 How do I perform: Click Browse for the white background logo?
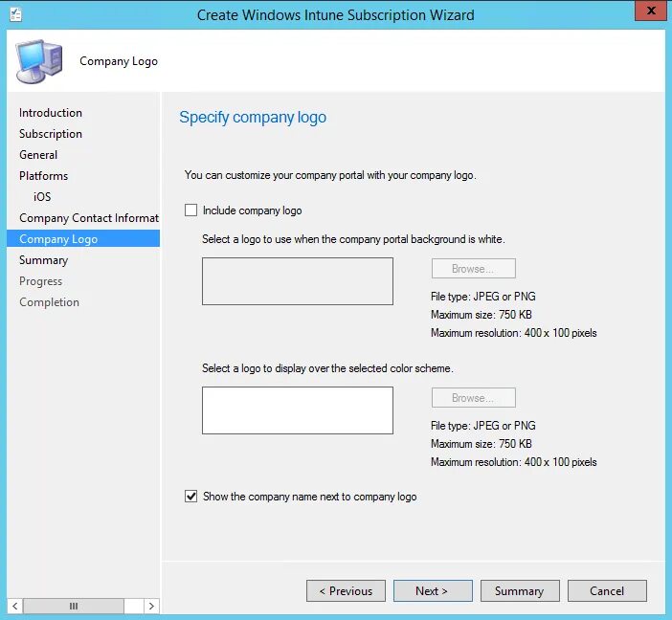pyautogui.click(x=473, y=269)
